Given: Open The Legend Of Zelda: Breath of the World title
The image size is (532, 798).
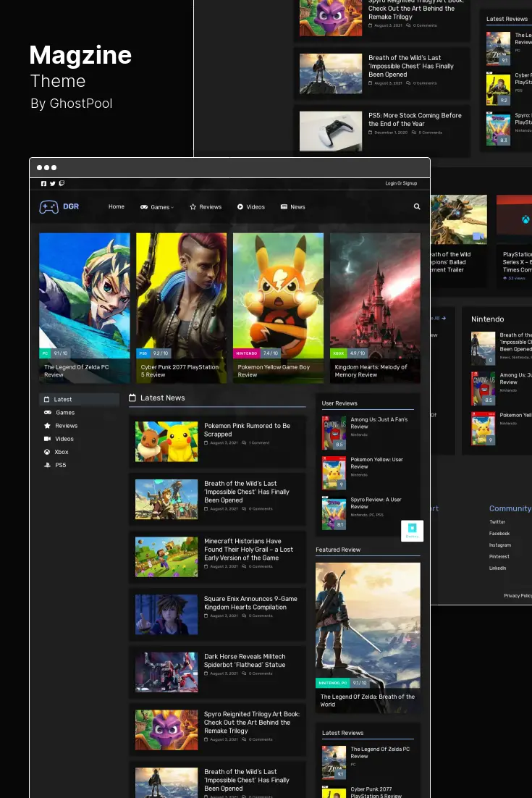Looking at the screenshot, I should click(x=368, y=701).
